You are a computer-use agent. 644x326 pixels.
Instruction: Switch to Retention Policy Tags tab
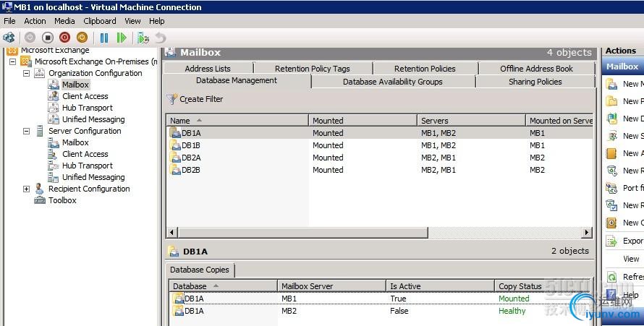(313, 69)
